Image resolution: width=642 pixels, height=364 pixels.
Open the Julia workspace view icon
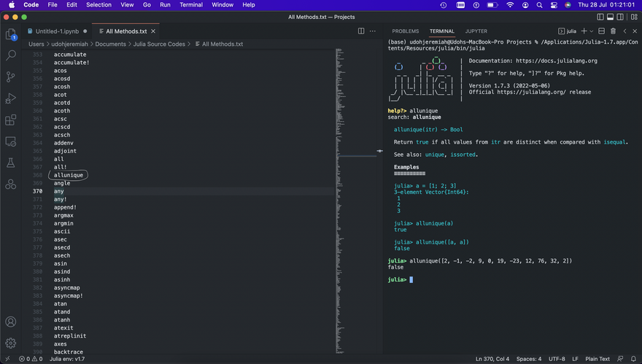11,185
